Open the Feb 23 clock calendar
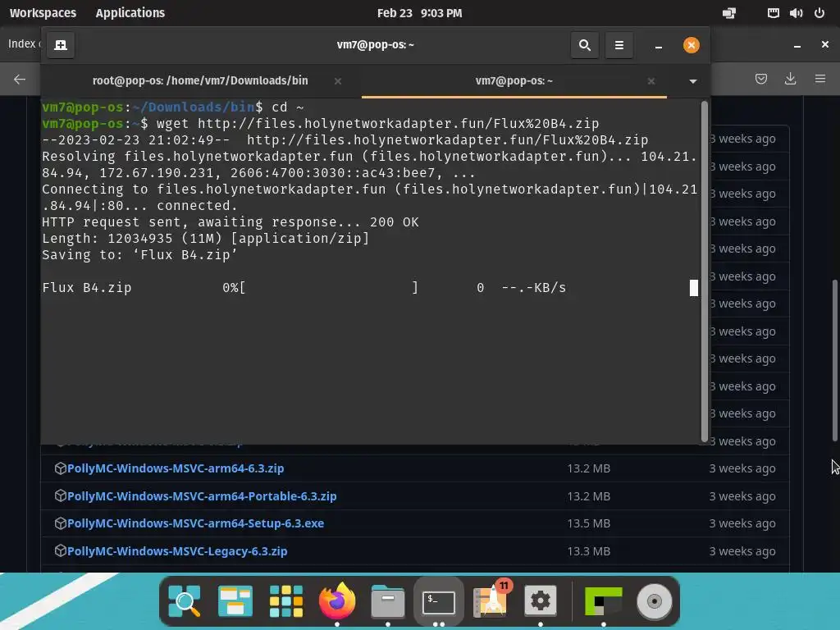The width and height of the screenshot is (840, 630). pos(419,13)
